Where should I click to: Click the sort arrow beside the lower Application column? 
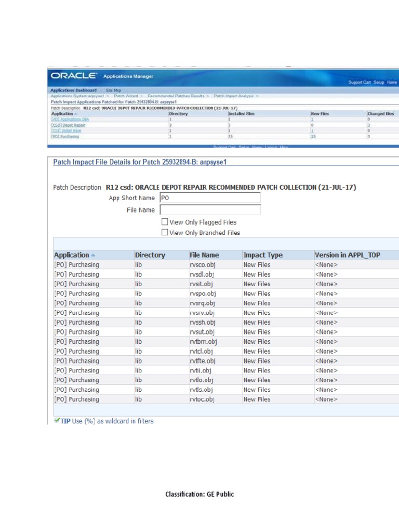[93, 255]
